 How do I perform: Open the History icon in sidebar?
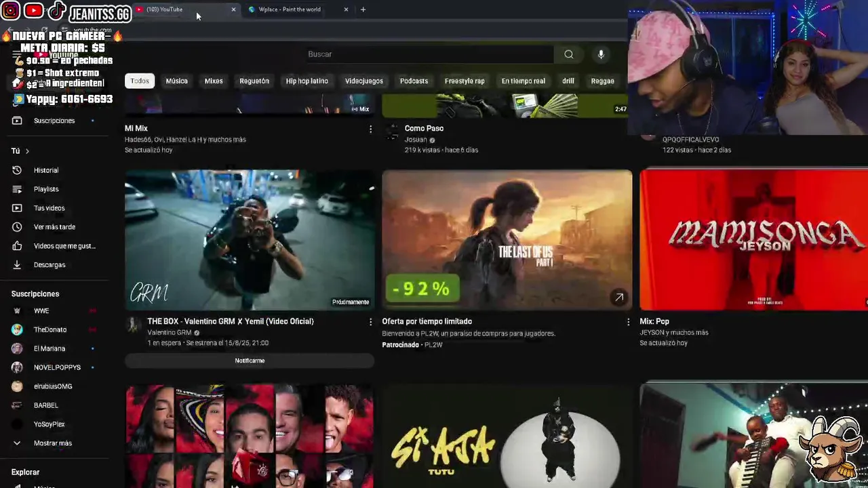pyautogui.click(x=17, y=170)
